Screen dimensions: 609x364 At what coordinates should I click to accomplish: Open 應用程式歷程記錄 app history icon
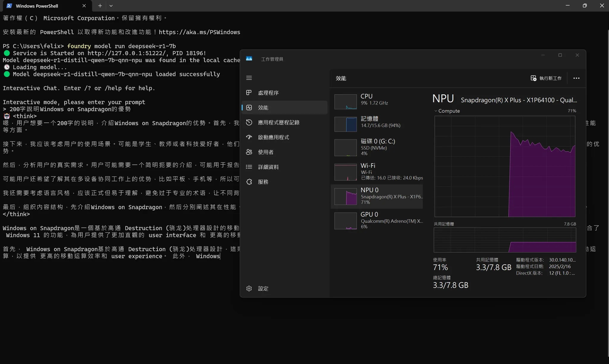coord(249,122)
